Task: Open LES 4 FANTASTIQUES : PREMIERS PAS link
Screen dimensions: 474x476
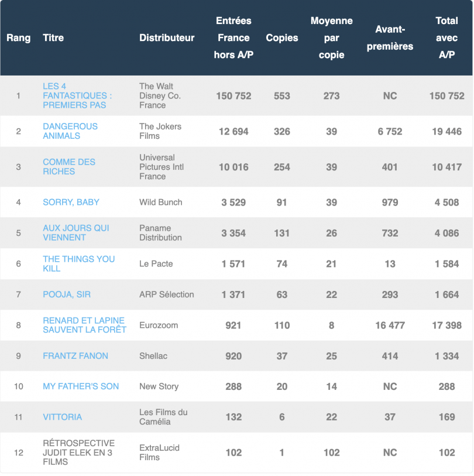Action: point(77,95)
